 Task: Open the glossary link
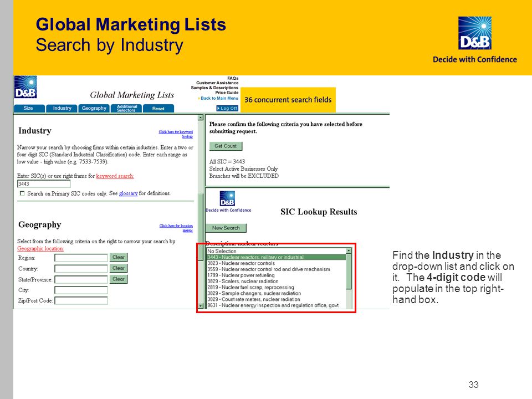(128, 193)
